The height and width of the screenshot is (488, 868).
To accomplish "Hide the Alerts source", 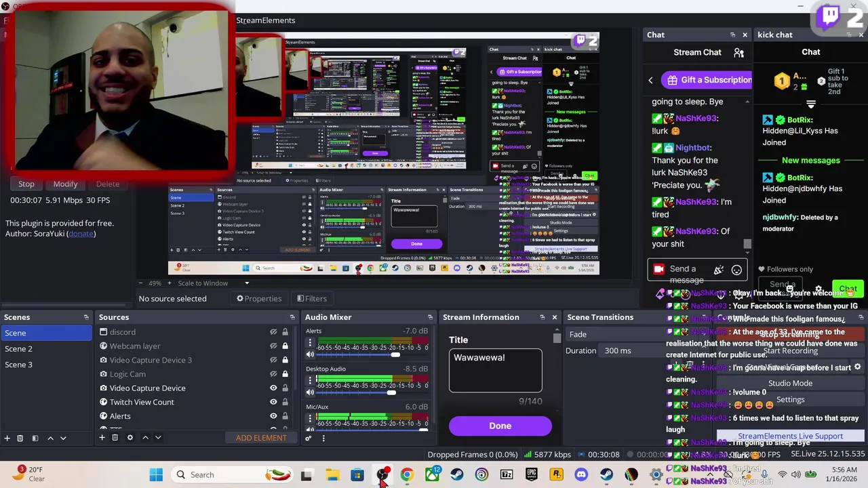I will [x=273, y=416].
